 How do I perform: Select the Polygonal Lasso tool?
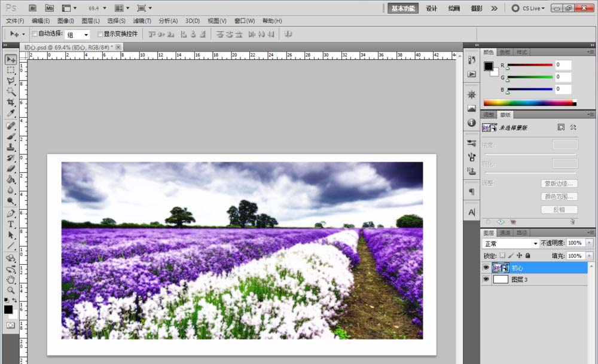pyautogui.click(x=11, y=81)
